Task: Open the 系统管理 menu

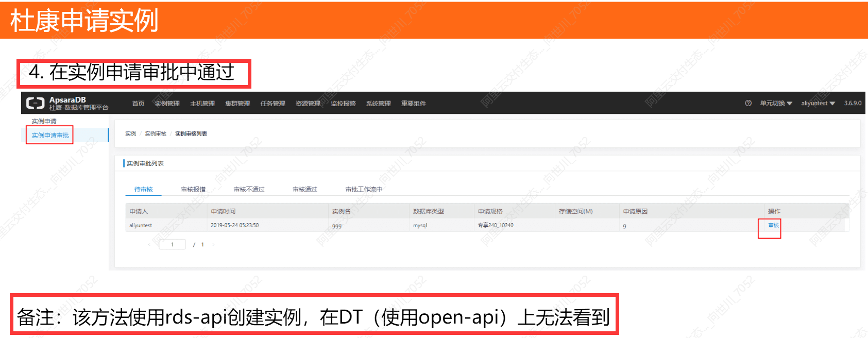Action: point(379,104)
